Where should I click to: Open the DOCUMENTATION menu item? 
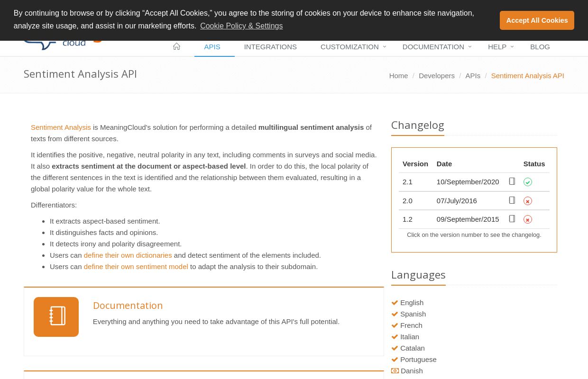coord(433,46)
